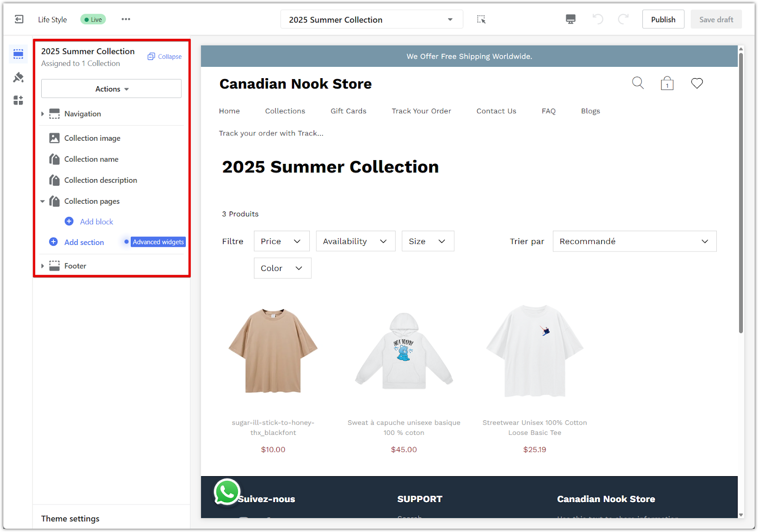Select the Footer section icon

54,266
